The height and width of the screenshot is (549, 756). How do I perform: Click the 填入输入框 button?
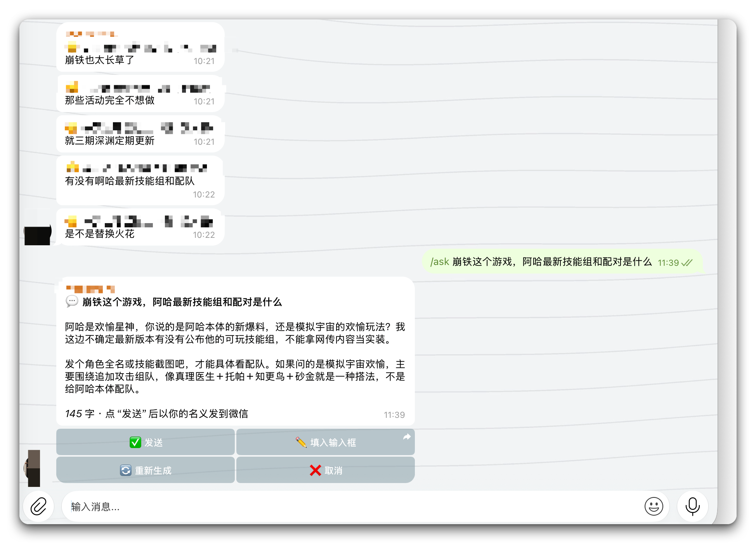[325, 442]
